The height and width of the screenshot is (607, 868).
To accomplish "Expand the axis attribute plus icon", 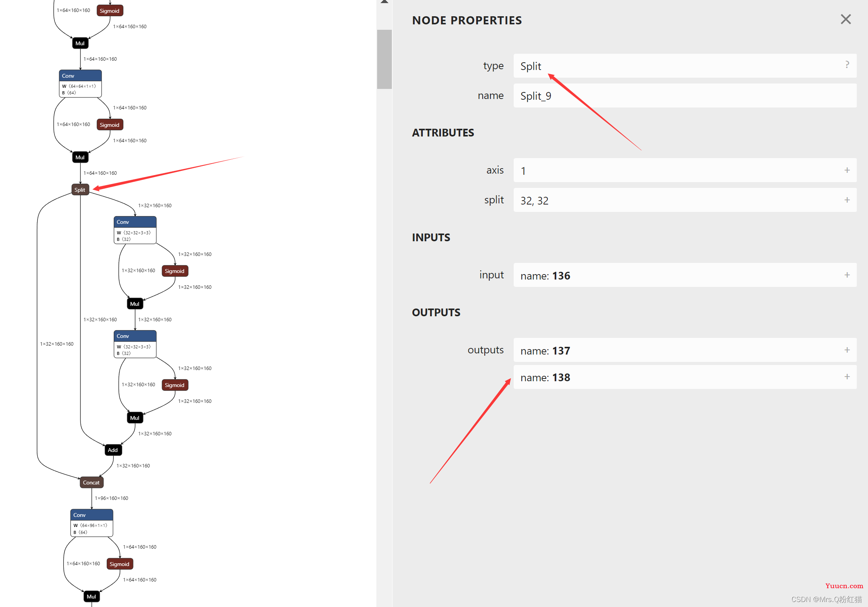I will point(847,170).
